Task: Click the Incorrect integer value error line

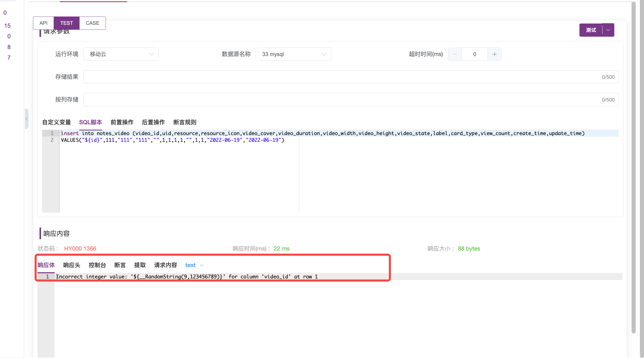Action: pyautogui.click(x=187, y=277)
